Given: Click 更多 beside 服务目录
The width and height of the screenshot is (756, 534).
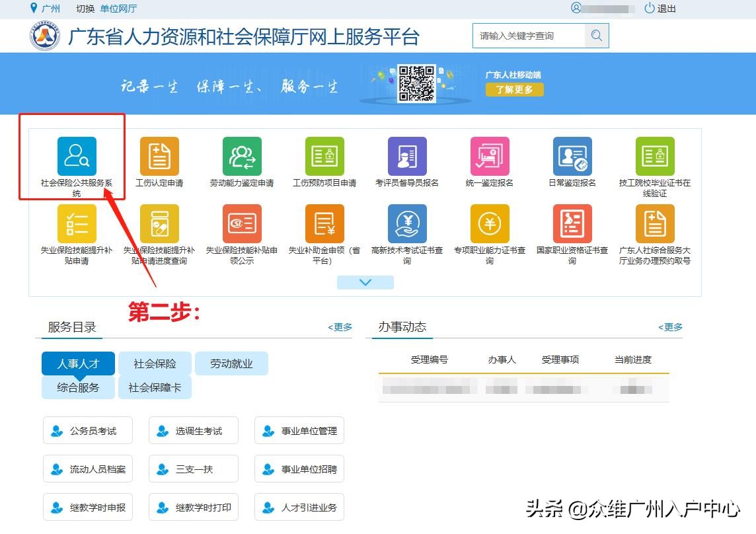Looking at the screenshot, I should tap(340, 327).
